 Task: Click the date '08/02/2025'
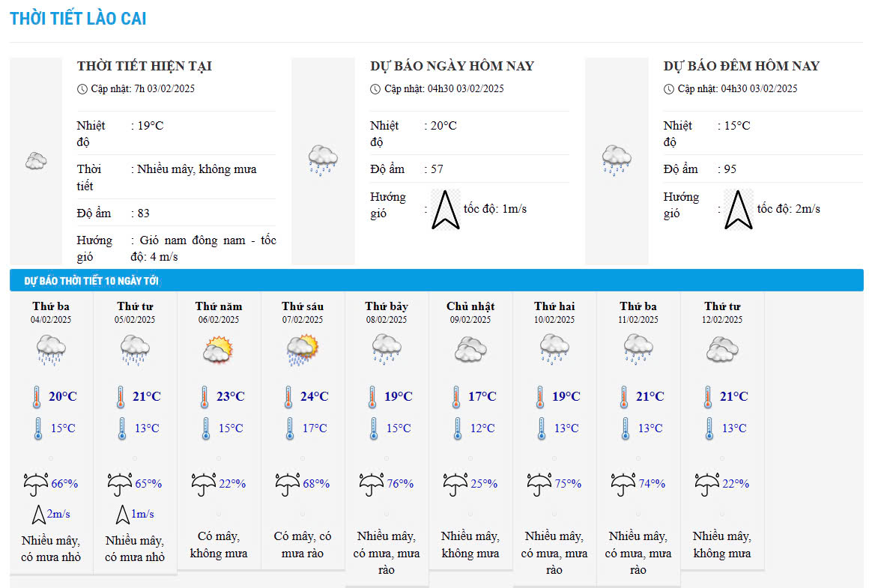point(387,320)
